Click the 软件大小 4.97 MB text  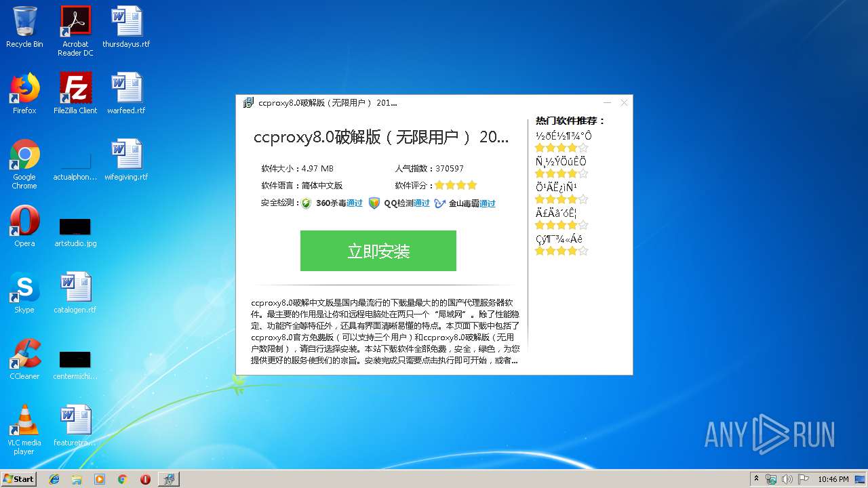pyautogui.click(x=297, y=168)
